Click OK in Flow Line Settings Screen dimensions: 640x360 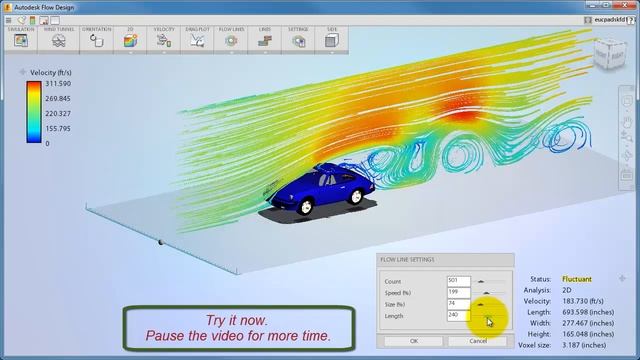[x=413, y=341]
